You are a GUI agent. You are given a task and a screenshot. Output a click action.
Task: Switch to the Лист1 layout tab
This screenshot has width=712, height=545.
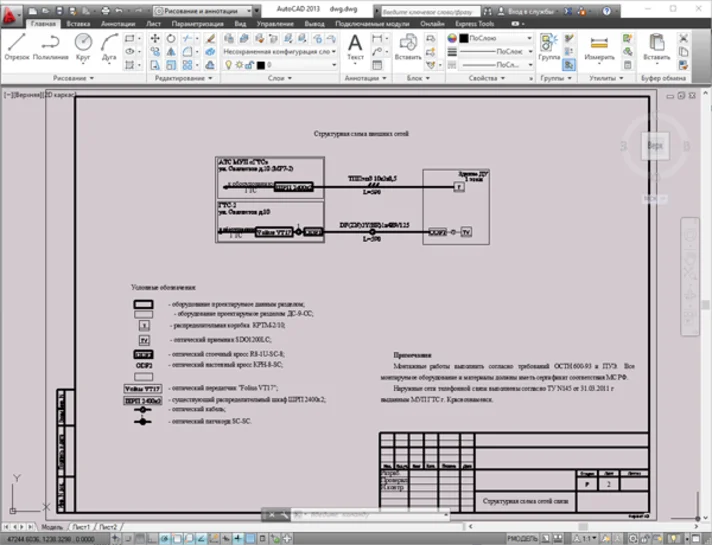click(x=80, y=527)
